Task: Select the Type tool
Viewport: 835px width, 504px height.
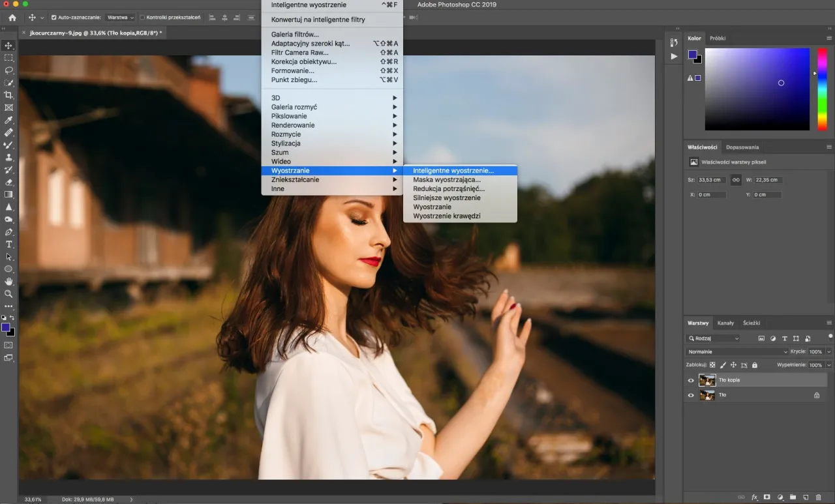Action: [8, 245]
